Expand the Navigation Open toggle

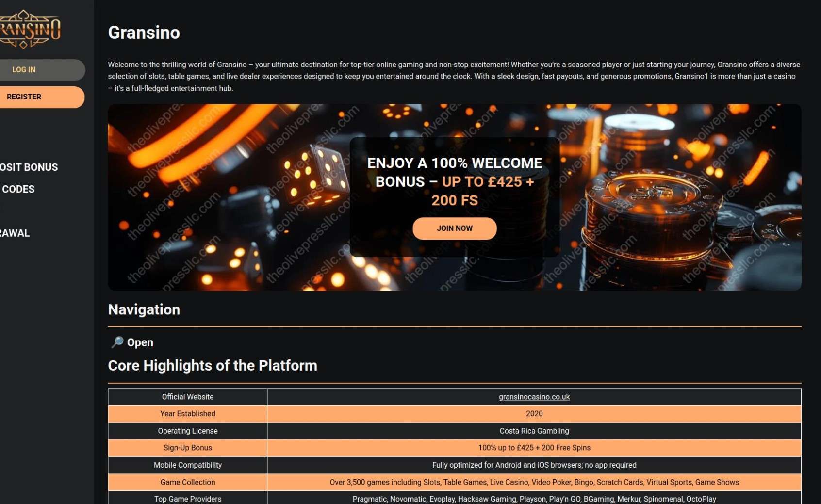(x=132, y=342)
